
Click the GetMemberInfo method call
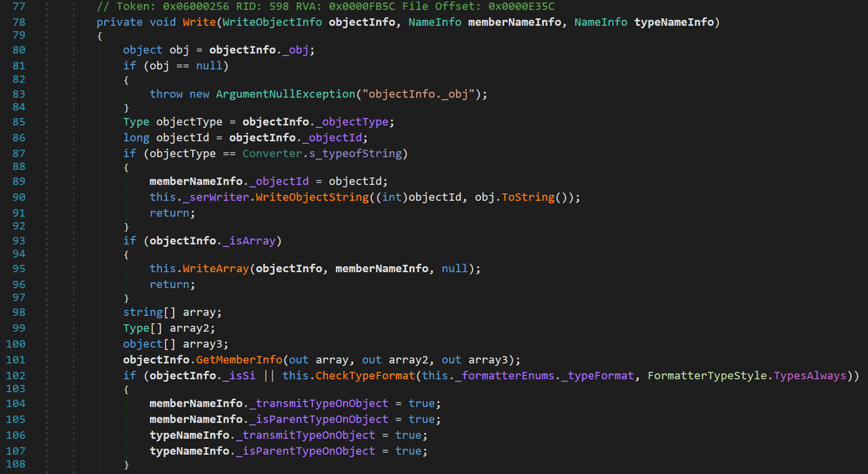pos(239,360)
